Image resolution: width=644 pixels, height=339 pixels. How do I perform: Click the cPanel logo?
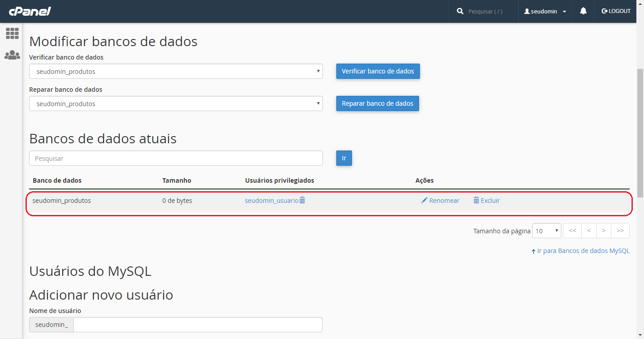tap(30, 11)
